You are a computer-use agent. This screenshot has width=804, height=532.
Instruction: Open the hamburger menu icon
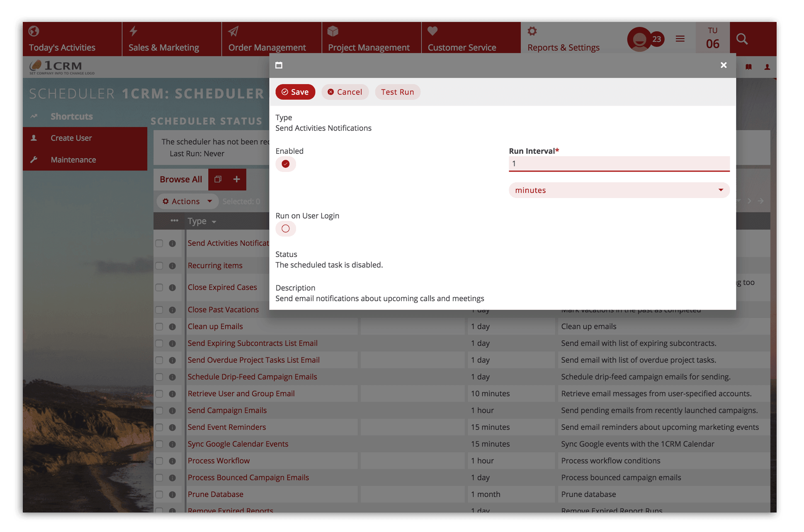pos(680,39)
